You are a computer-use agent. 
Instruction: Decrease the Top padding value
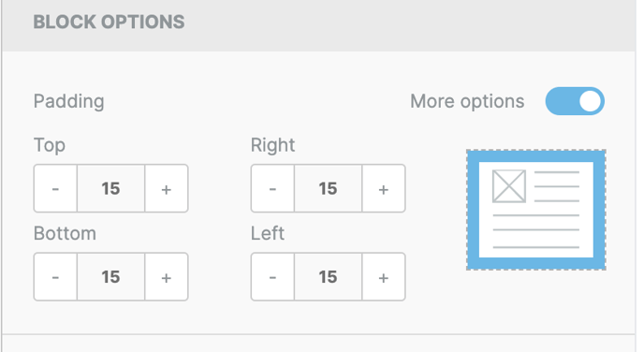[55, 188]
